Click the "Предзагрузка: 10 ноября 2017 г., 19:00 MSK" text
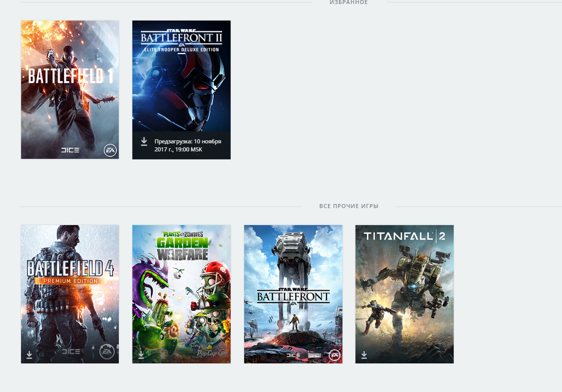This screenshot has height=392, width=562. (x=188, y=145)
